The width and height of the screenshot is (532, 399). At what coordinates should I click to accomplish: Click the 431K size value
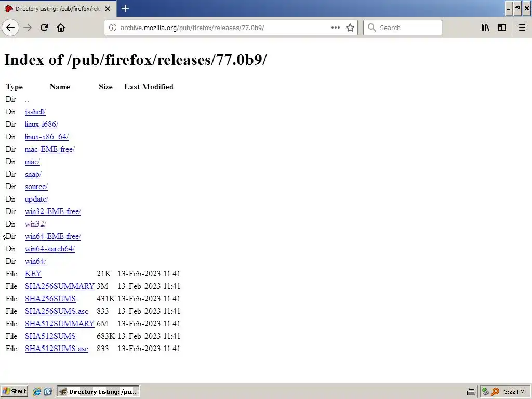(106, 299)
